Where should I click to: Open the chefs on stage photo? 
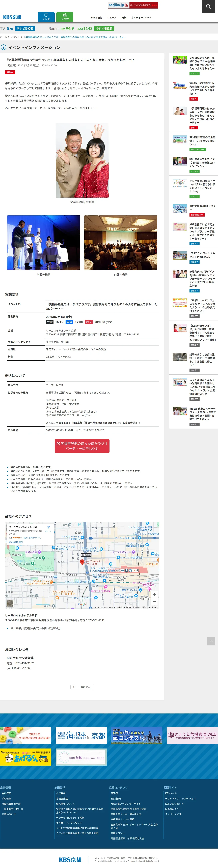(x=43, y=243)
